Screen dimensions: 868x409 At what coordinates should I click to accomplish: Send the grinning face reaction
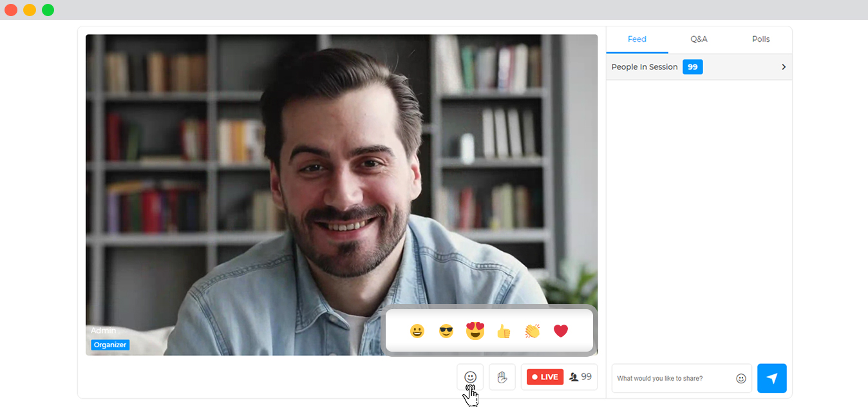[417, 331]
